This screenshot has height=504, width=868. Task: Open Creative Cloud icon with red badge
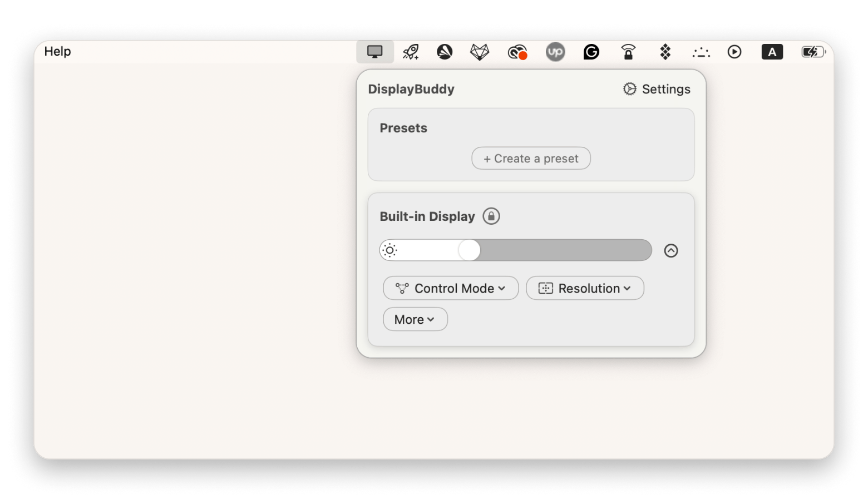tap(517, 52)
